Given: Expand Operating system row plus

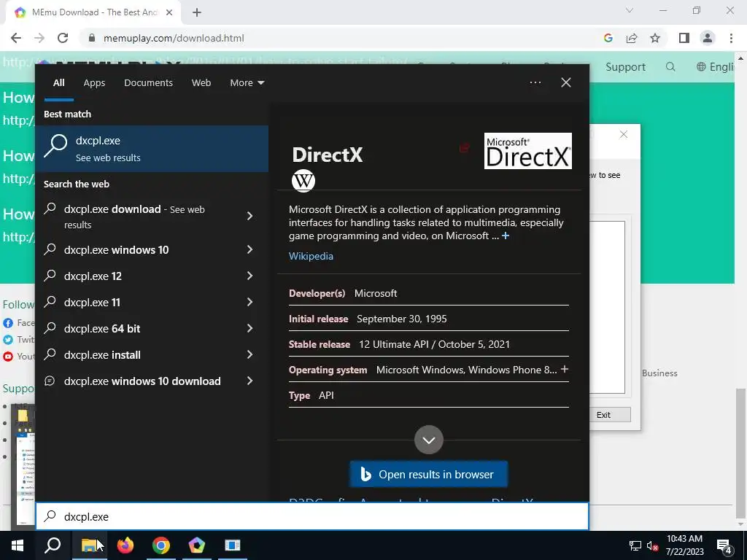Looking at the screenshot, I should pyautogui.click(x=565, y=369).
